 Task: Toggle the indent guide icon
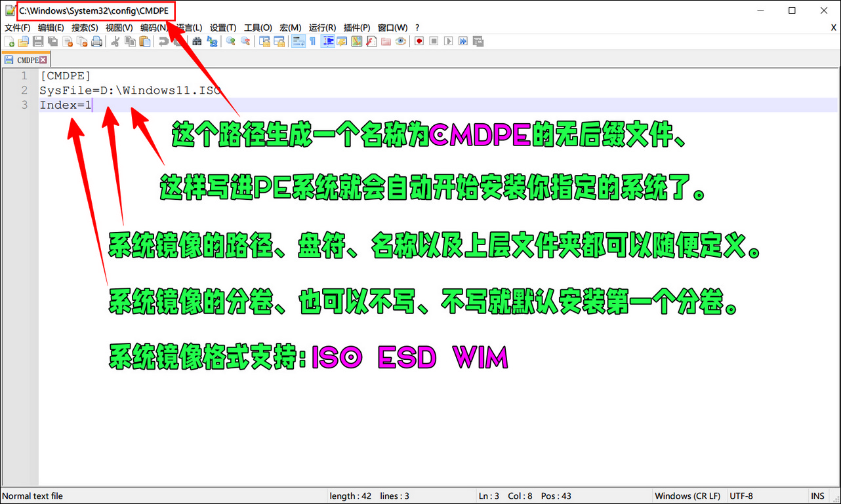tap(327, 41)
